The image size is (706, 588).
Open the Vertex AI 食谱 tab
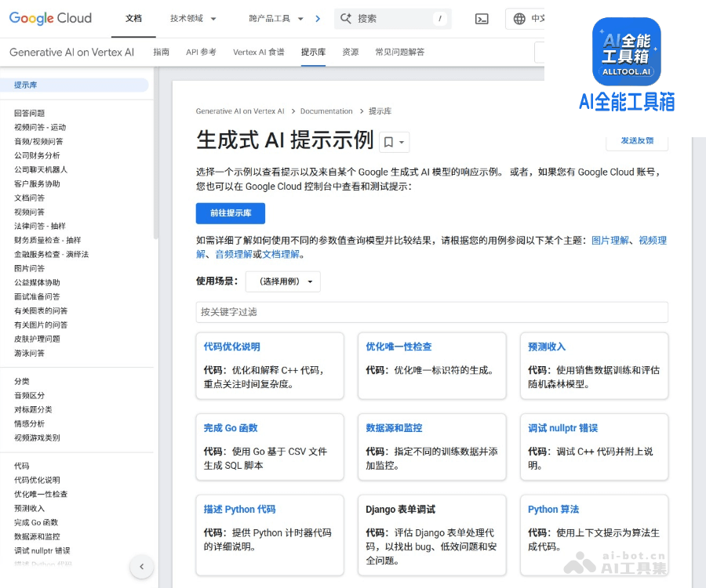pyautogui.click(x=258, y=53)
